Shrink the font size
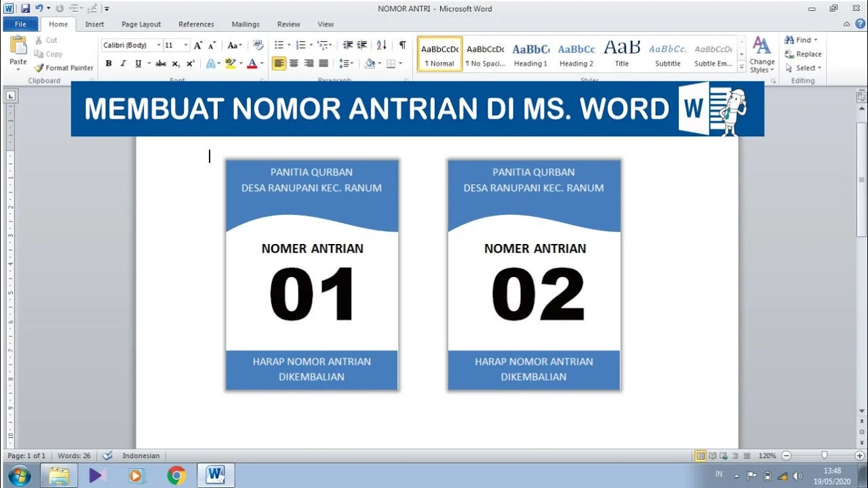868x488 pixels. click(x=212, y=45)
